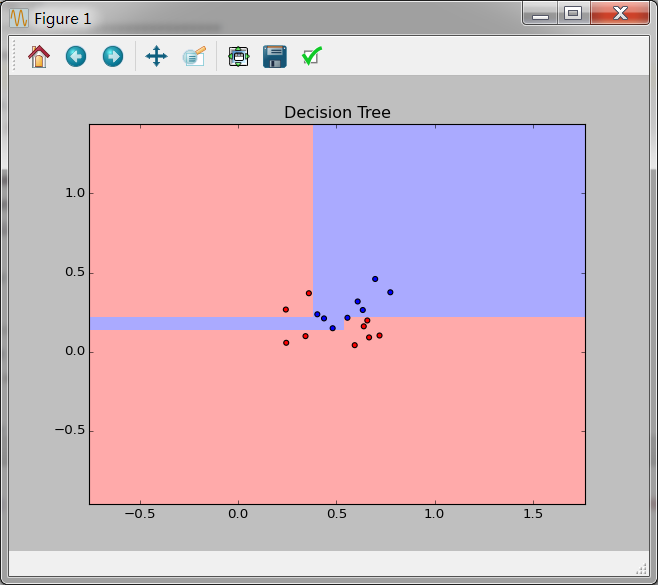
Task: Open the configure subplots dialog
Action: (x=238, y=56)
